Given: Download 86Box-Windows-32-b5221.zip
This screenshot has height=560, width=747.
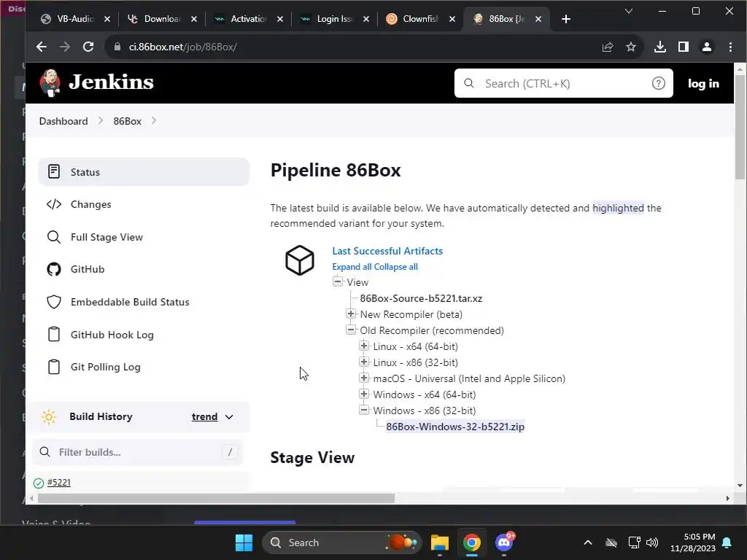Looking at the screenshot, I should click(455, 427).
